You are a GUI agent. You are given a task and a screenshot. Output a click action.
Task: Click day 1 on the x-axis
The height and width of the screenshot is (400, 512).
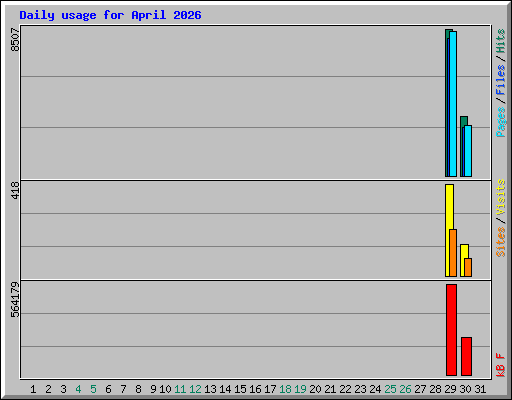(x=33, y=389)
